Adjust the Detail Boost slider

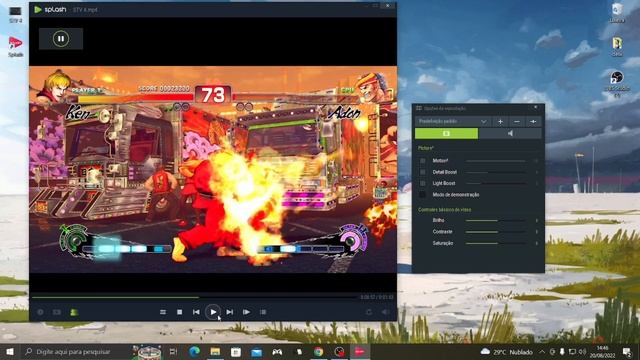pyautogui.click(x=496, y=172)
